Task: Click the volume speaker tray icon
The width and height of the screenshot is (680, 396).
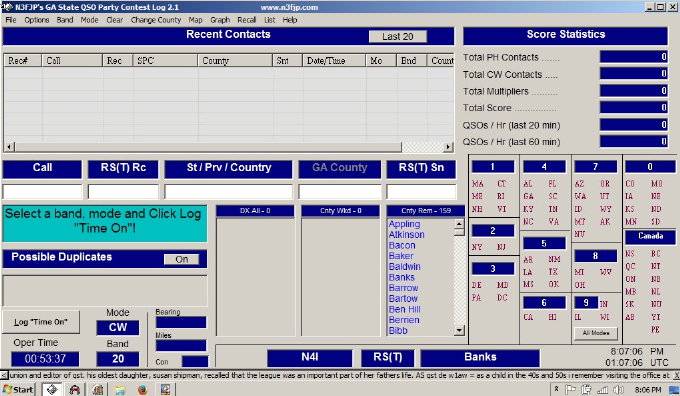Action: click(618, 389)
